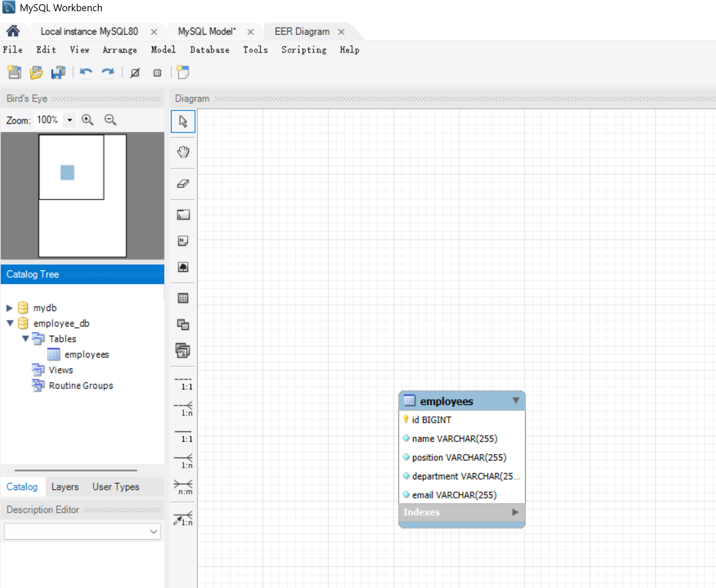Add a new note from main toolbar
This screenshot has height=588, width=716.
183,72
